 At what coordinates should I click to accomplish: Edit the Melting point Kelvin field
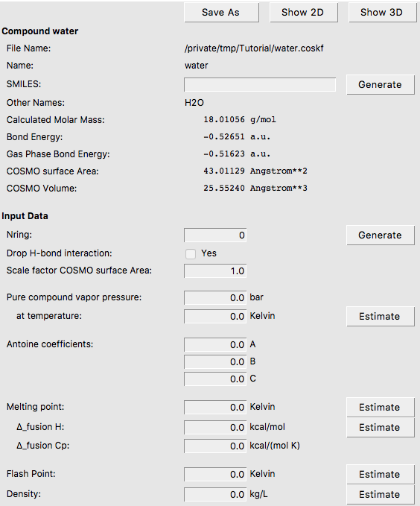pyautogui.click(x=215, y=407)
